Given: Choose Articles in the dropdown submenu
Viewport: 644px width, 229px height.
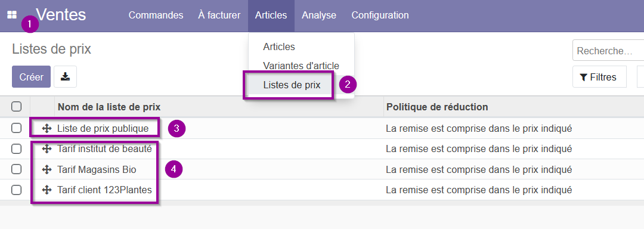Looking at the screenshot, I should [x=279, y=47].
